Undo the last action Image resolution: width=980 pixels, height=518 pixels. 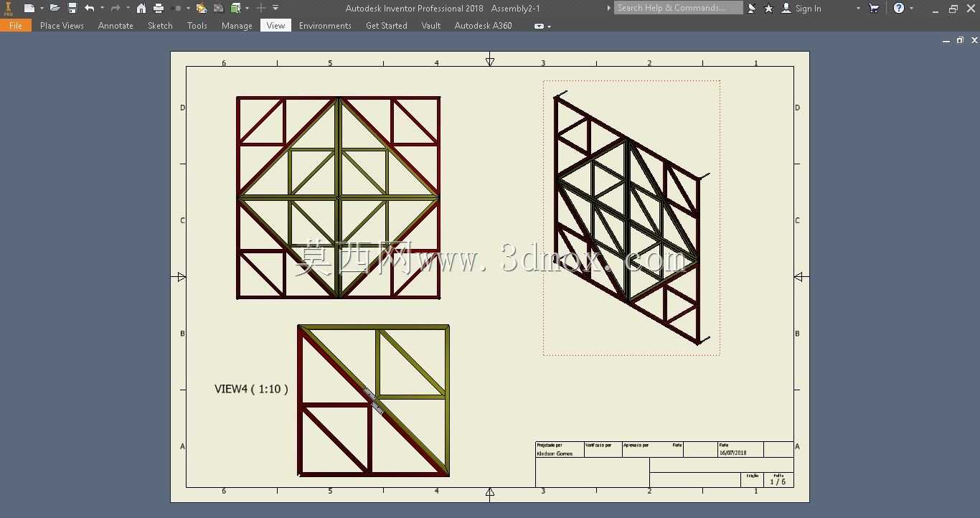coord(90,8)
